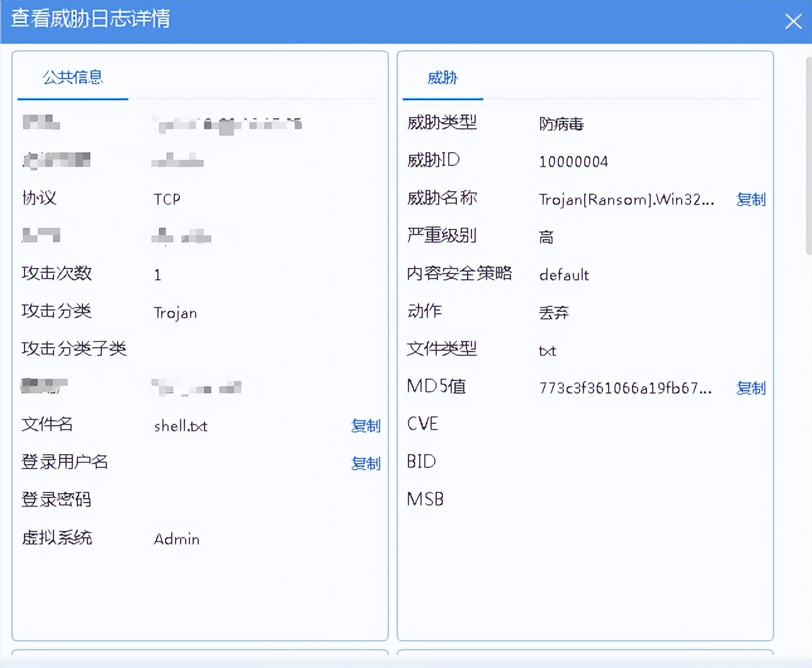Click the CVE field label
This screenshot has height=668, width=812.
tap(422, 424)
